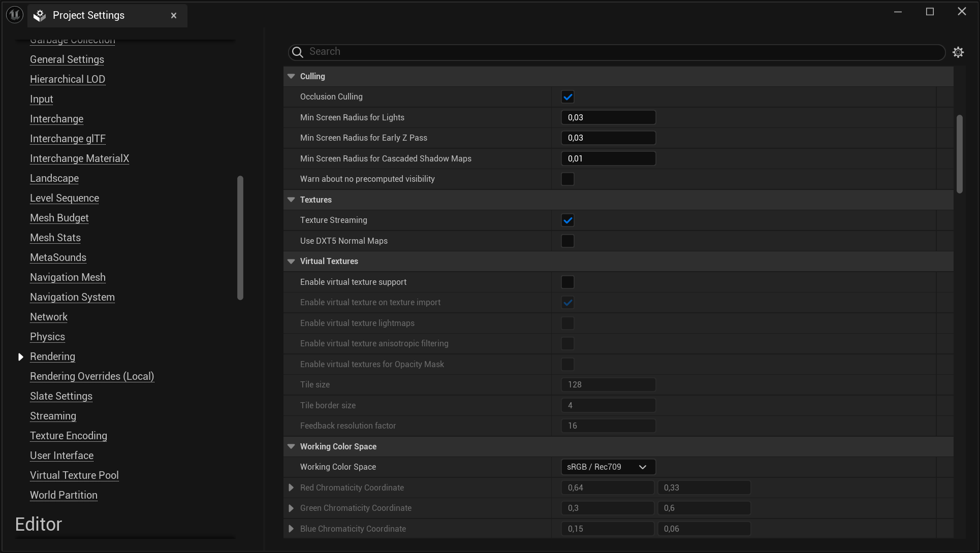This screenshot has height=553, width=980.
Task: Expand Red Chromaticity Coordinate
Action: point(291,487)
